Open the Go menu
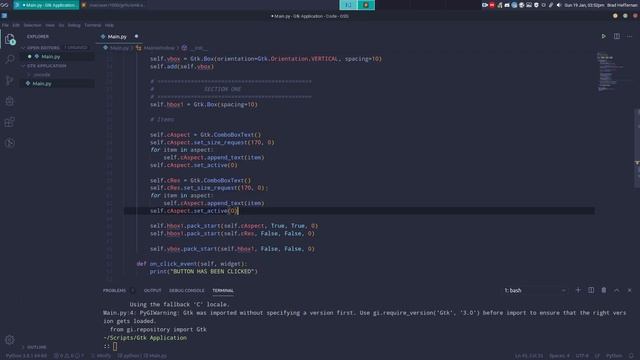The image size is (640, 360). tap(61, 25)
